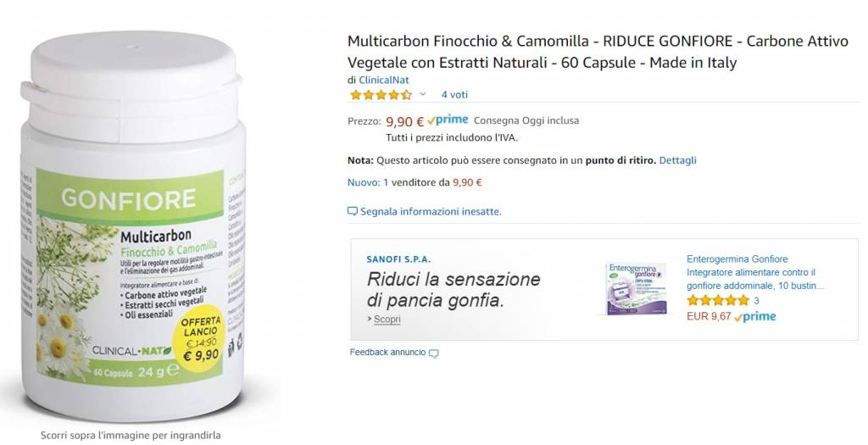Click the Feedback annuncio text link

tap(387, 352)
